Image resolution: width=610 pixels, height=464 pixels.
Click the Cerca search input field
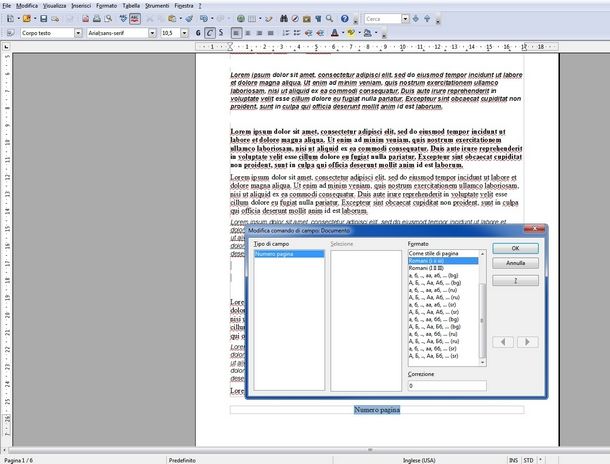click(x=383, y=19)
